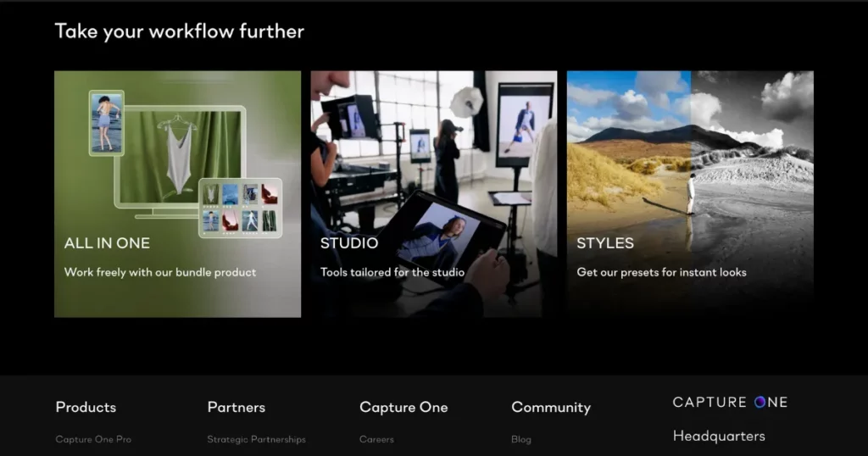Click the ALL IN ONE card title
Viewport: 868px width, 456px height.
tap(107, 243)
